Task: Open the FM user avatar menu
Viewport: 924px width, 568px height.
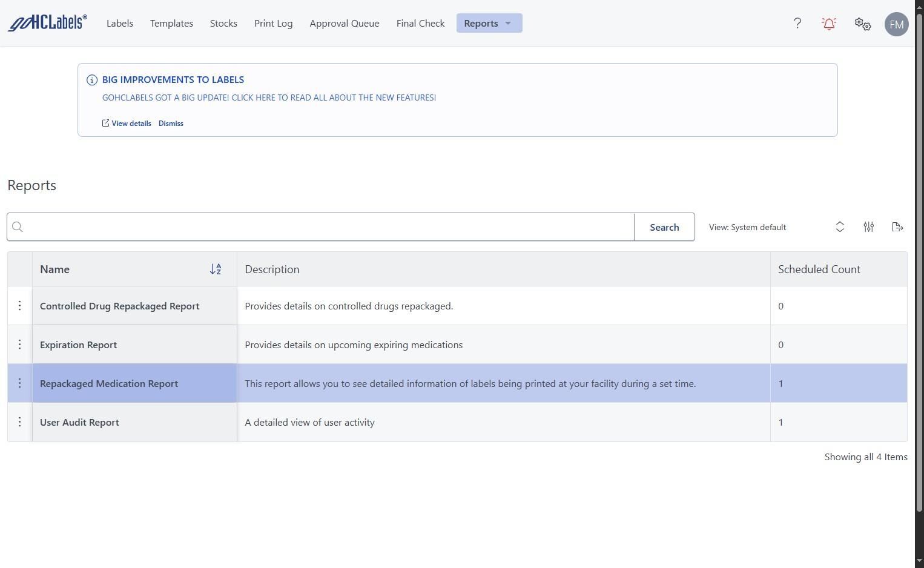Action: point(896,24)
